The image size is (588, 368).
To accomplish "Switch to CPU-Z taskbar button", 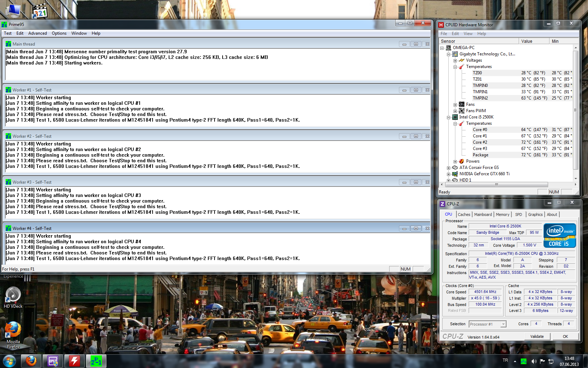I will [x=53, y=361].
